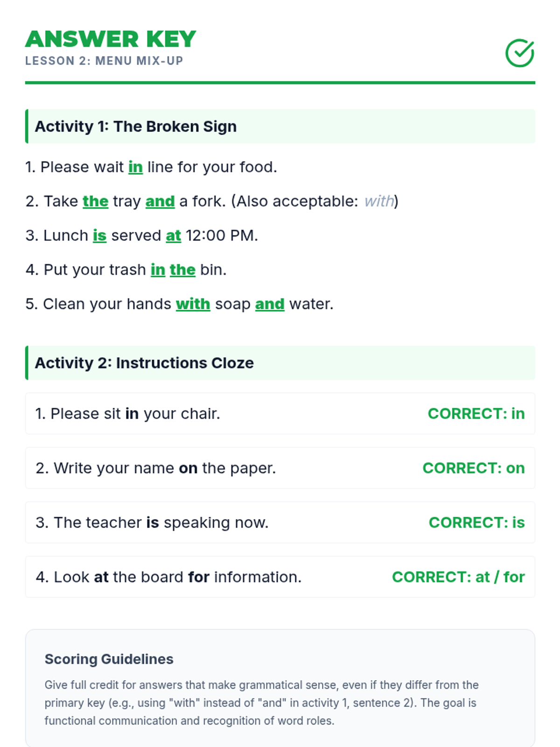Image resolution: width=560 pixels, height=747 pixels.
Task: Click underlined 'the' before bin
Action: tap(182, 270)
